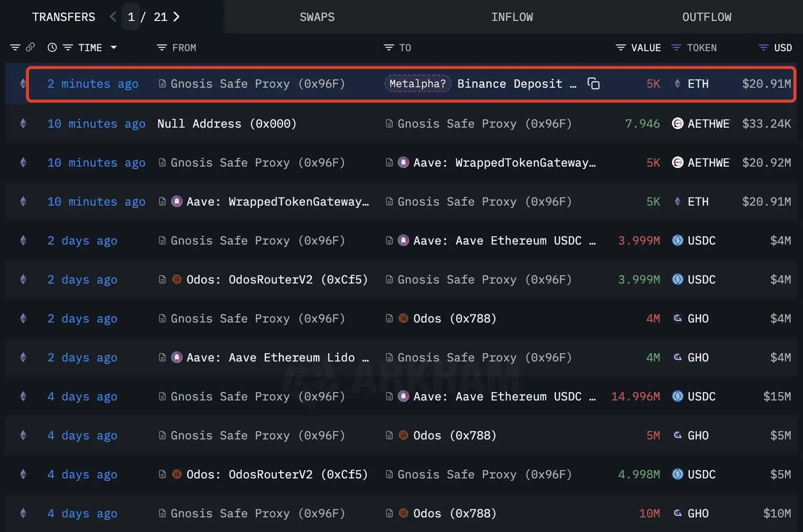Screen dimensions: 803x532
Task: Switch to the SWAPS tab
Action: pyautogui.click(x=317, y=17)
